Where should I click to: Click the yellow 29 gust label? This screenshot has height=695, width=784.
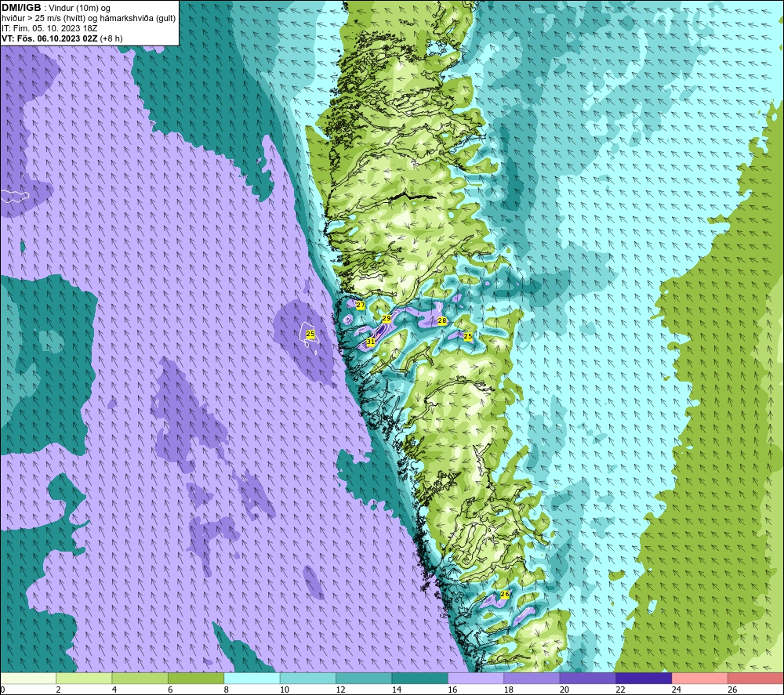coord(387,318)
